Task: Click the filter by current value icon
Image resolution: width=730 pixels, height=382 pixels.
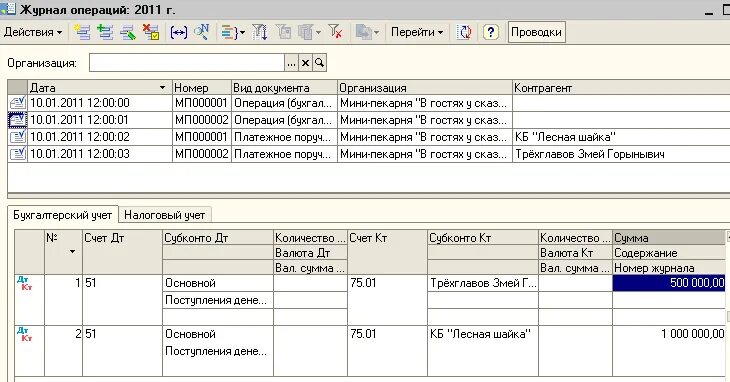Action: pos(284,32)
